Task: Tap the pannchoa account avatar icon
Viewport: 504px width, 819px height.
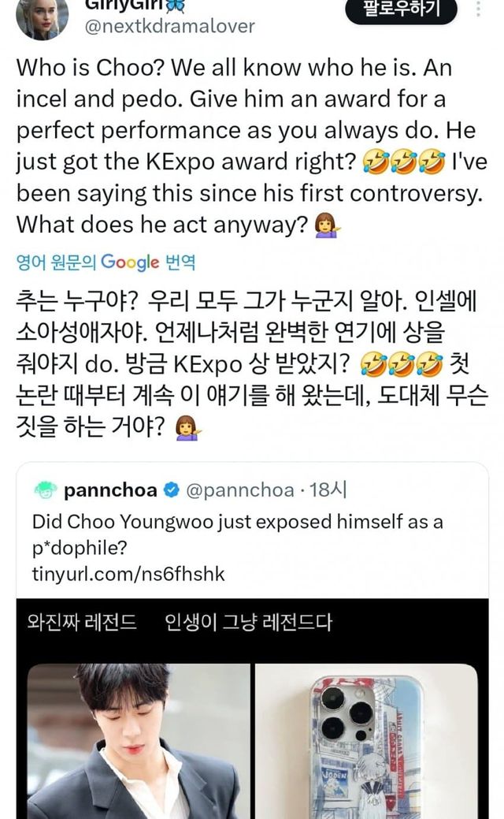Action: 46,491
